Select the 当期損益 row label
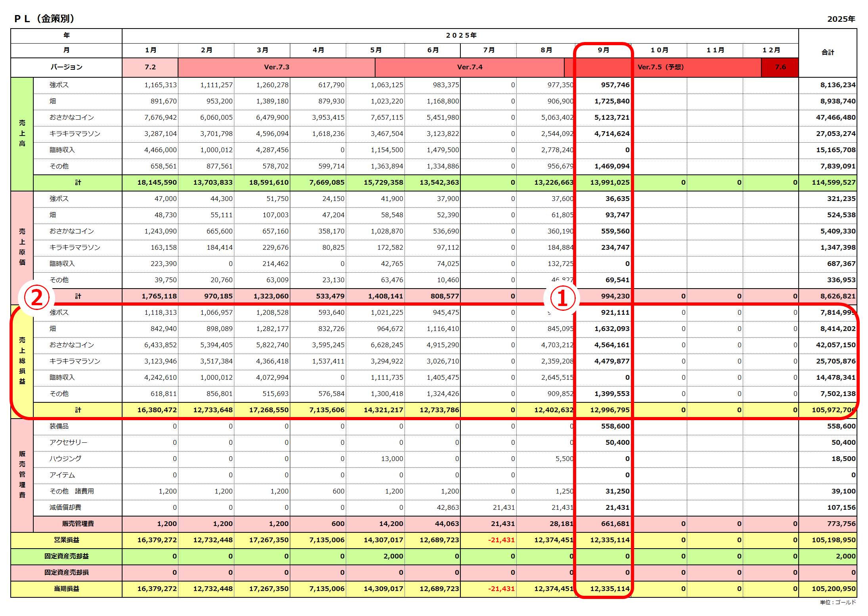 pos(66,589)
